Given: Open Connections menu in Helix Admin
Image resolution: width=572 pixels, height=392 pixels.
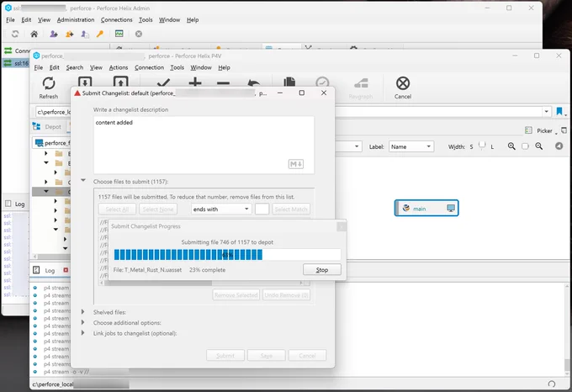Looking at the screenshot, I should coord(116,19).
